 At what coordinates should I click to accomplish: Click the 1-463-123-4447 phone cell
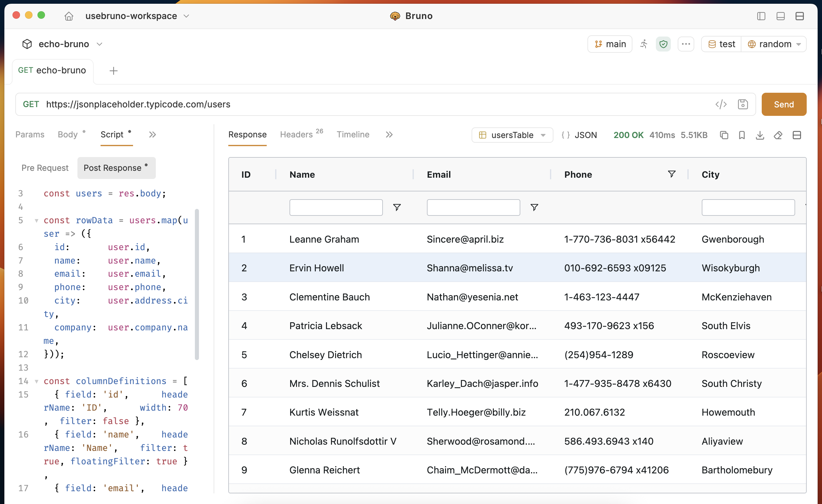[x=602, y=297]
